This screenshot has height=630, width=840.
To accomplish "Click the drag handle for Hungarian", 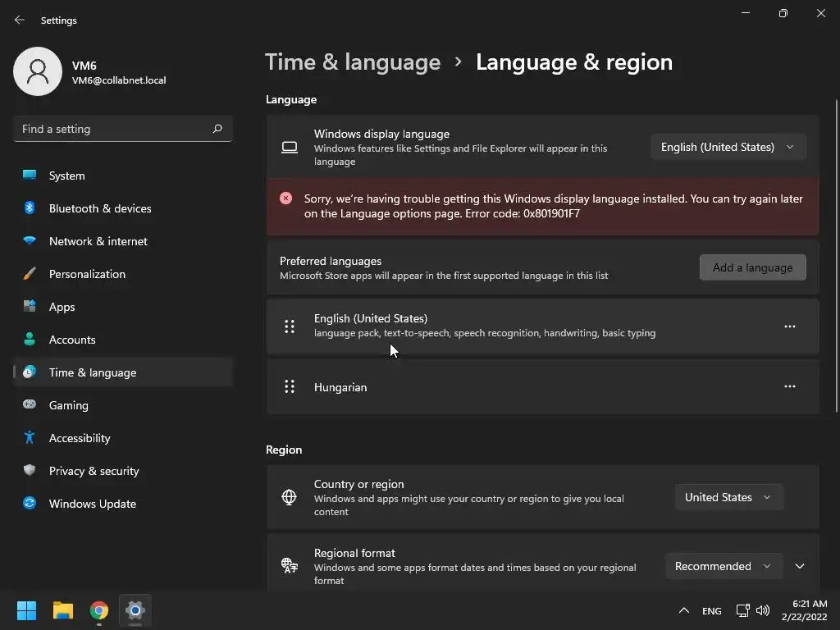I will [290, 386].
